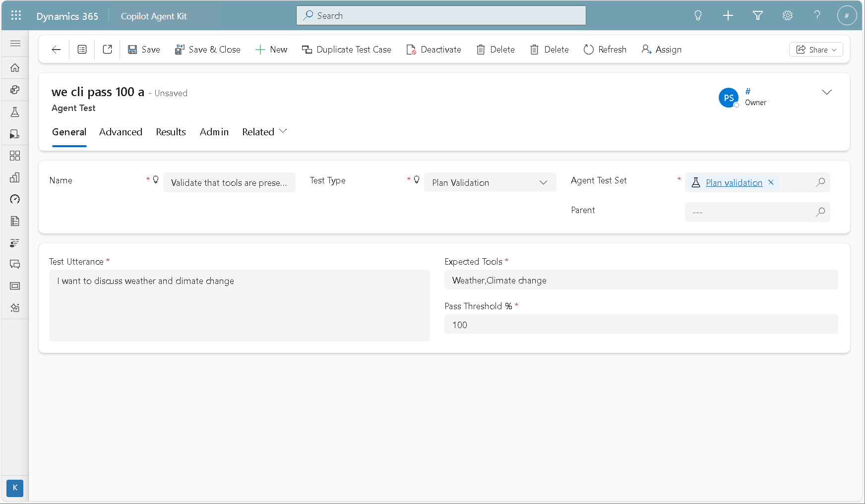The height and width of the screenshot is (504, 865).
Task: Open the help question mark icon
Action: (x=817, y=16)
